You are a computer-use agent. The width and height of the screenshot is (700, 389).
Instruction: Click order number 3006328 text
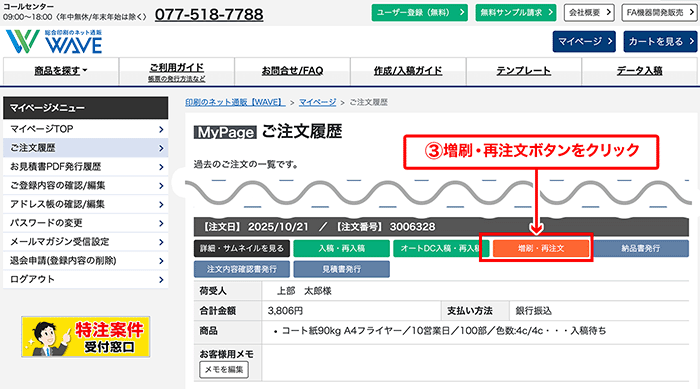pos(412,227)
